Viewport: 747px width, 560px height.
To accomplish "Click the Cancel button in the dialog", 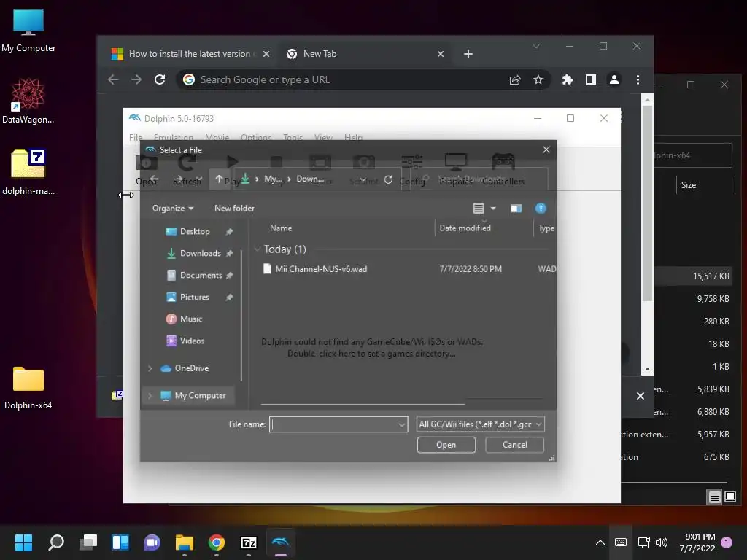I will click(x=514, y=445).
